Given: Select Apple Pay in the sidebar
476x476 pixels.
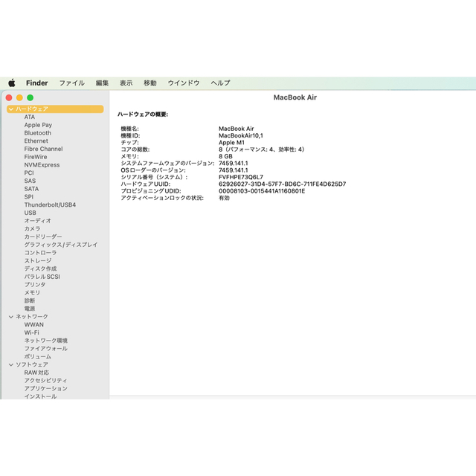Looking at the screenshot, I should (38, 125).
